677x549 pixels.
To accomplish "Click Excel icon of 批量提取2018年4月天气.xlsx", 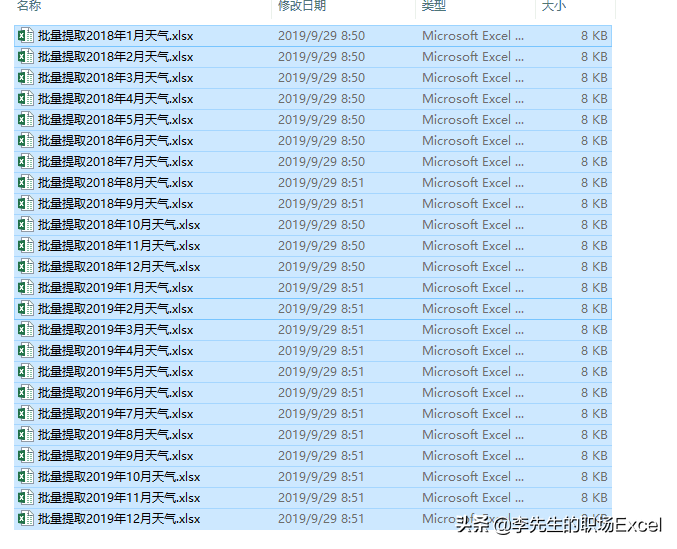I will pyautogui.click(x=25, y=98).
